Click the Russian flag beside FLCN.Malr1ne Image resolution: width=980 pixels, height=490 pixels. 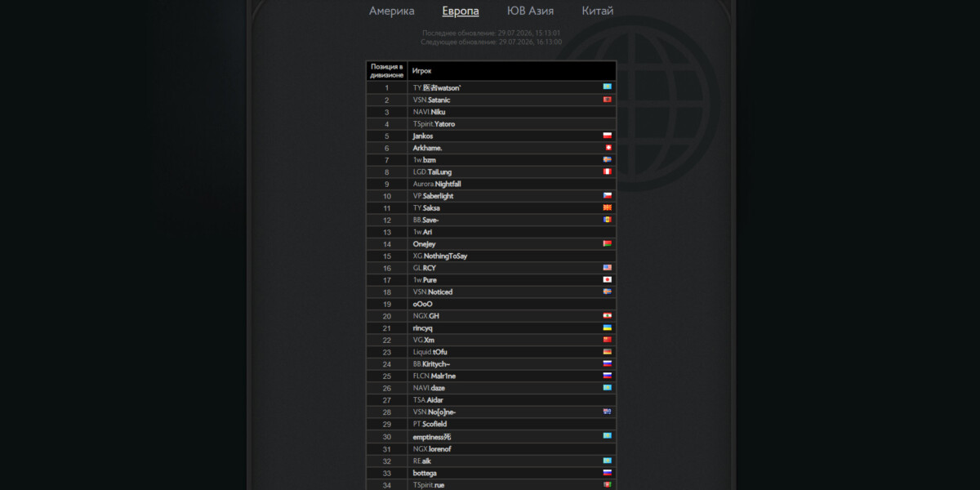pos(607,376)
